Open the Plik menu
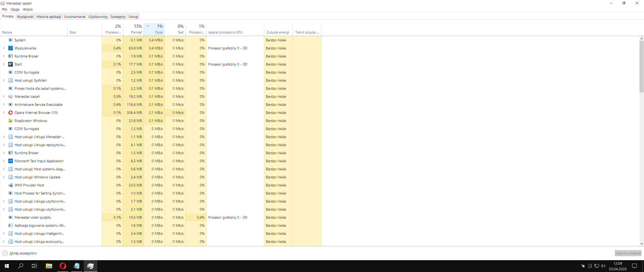Image resolution: width=644 pixels, height=272 pixels. 5,9
